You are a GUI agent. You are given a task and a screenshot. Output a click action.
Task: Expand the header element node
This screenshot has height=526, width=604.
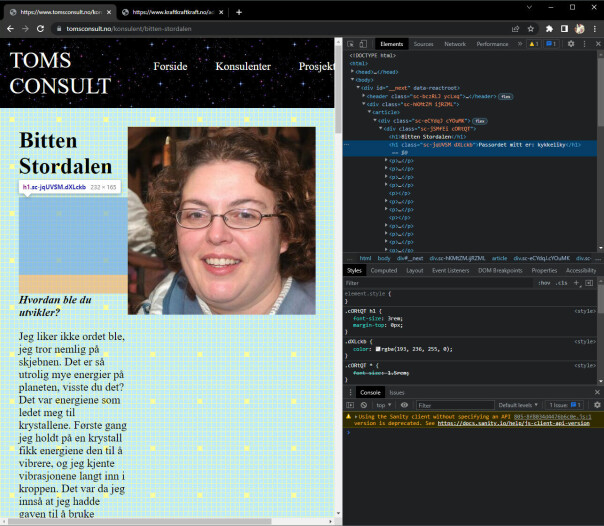[364, 96]
